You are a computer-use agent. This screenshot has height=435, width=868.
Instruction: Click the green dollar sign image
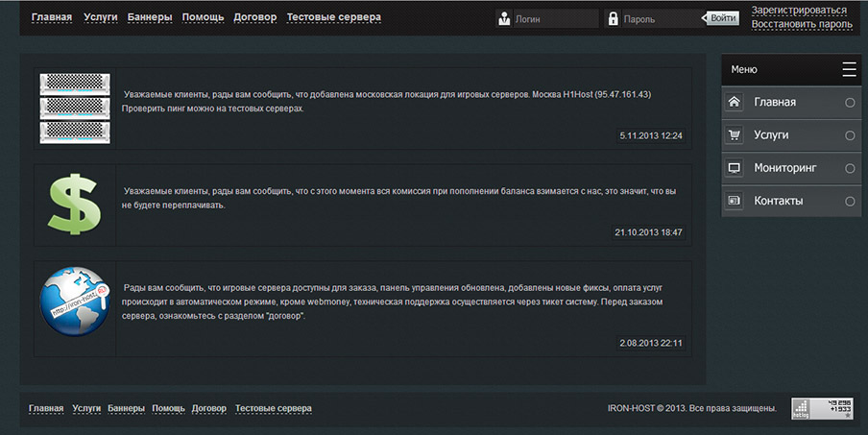[75, 205]
